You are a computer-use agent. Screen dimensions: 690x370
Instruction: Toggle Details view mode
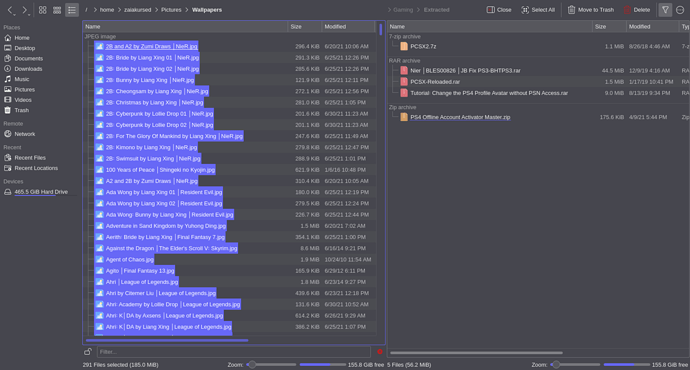[72, 10]
